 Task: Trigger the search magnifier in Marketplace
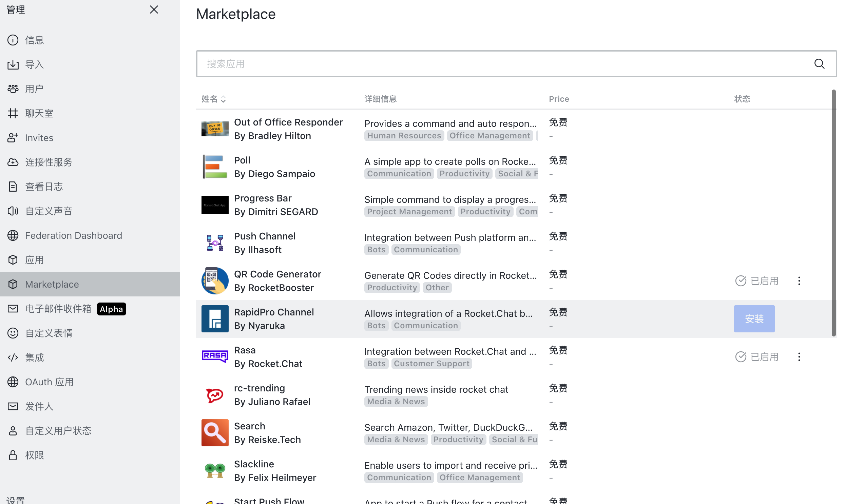point(820,63)
